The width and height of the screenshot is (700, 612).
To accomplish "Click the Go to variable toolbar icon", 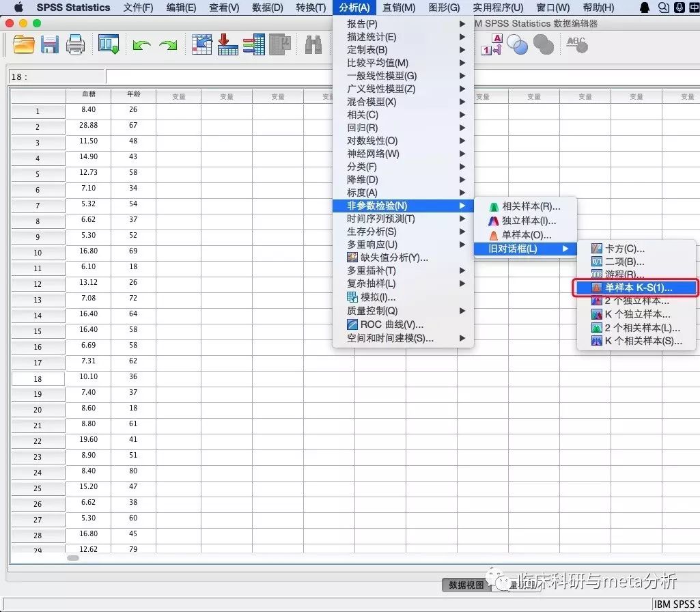I will coord(227,44).
